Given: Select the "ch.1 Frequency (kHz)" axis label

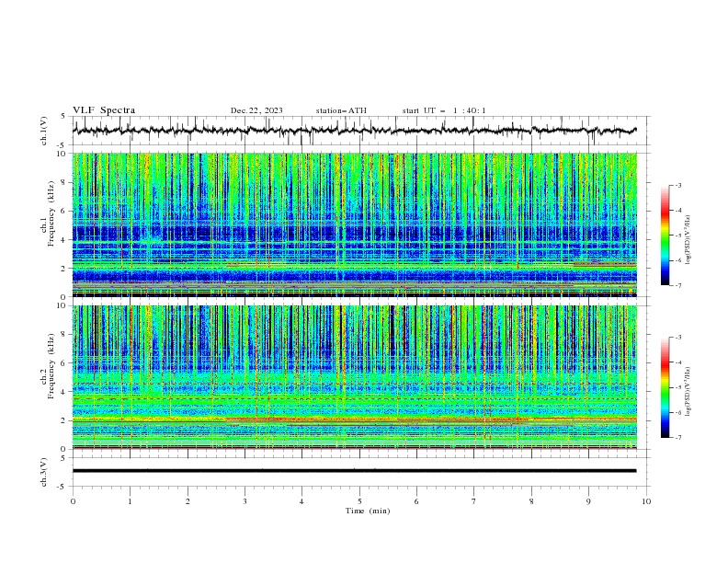Looking at the screenshot, I should pyautogui.click(x=48, y=224).
